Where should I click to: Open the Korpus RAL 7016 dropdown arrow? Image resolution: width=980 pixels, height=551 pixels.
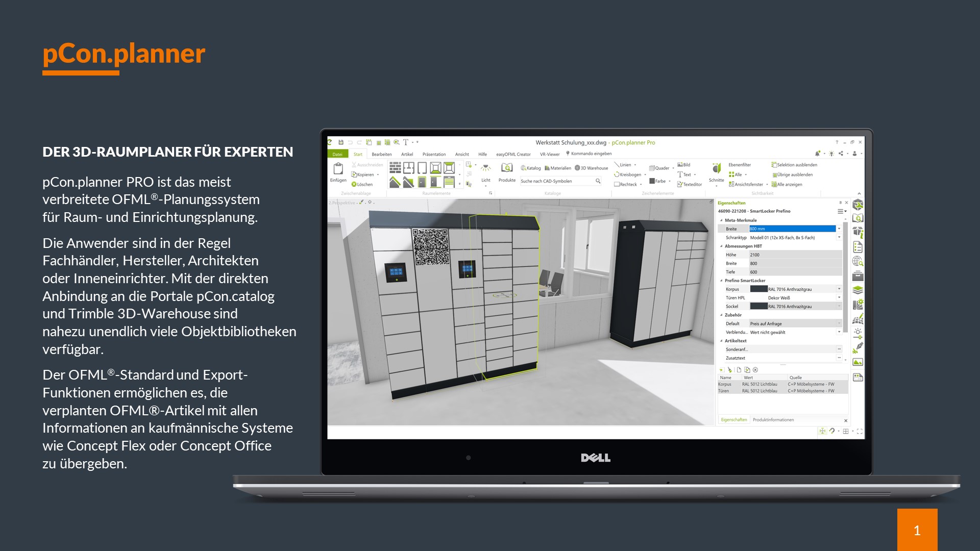click(x=839, y=289)
